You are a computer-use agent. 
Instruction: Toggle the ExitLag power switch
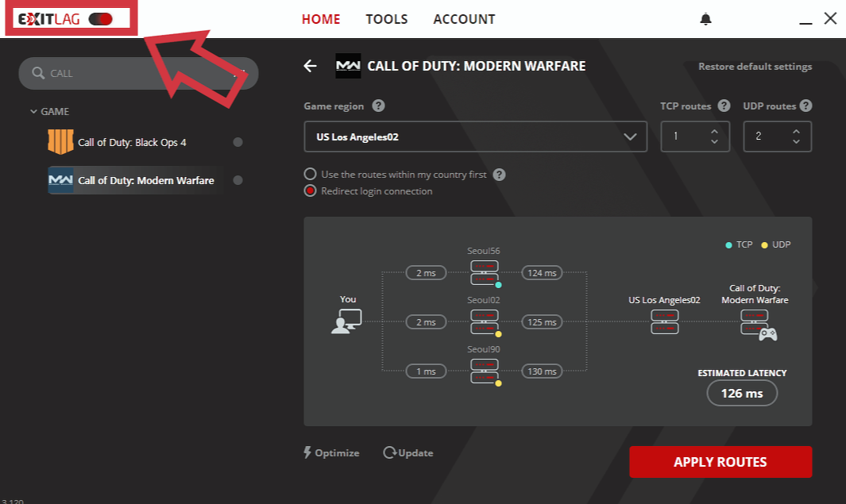101,19
